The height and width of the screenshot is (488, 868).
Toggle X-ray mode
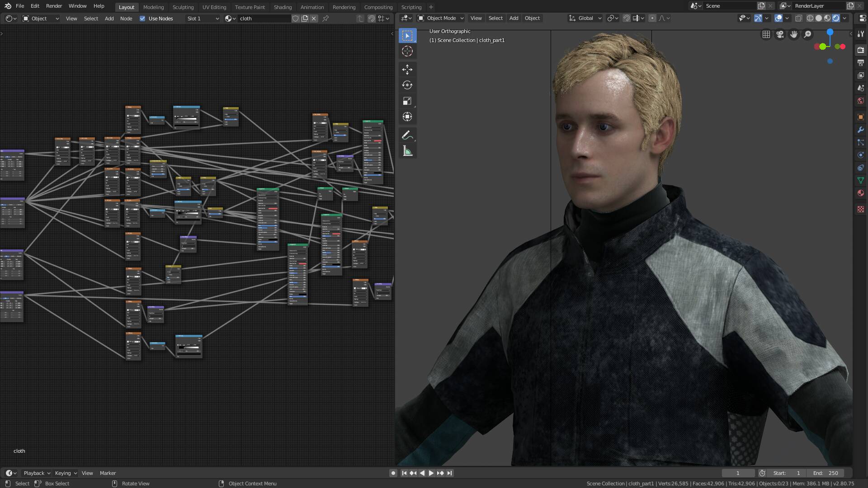(x=799, y=18)
